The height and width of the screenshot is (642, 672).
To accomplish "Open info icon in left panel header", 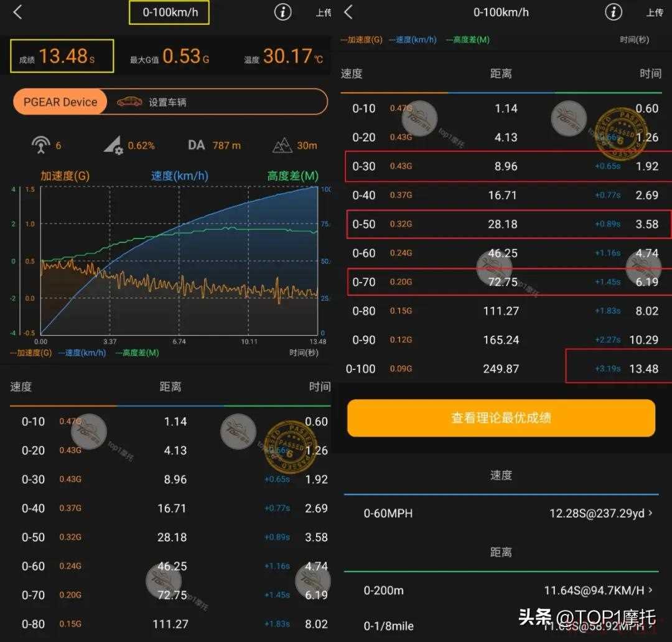I will pyautogui.click(x=283, y=12).
